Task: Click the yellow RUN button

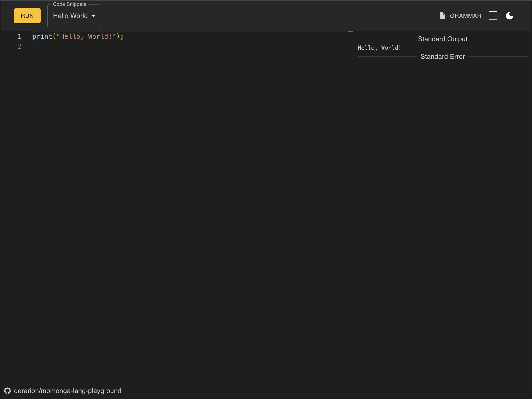Action: click(27, 16)
